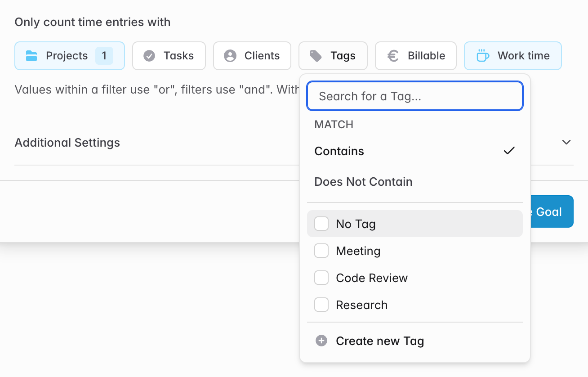The height and width of the screenshot is (377, 588).
Task: Focus the Search for a Tag field
Action: [x=415, y=96]
